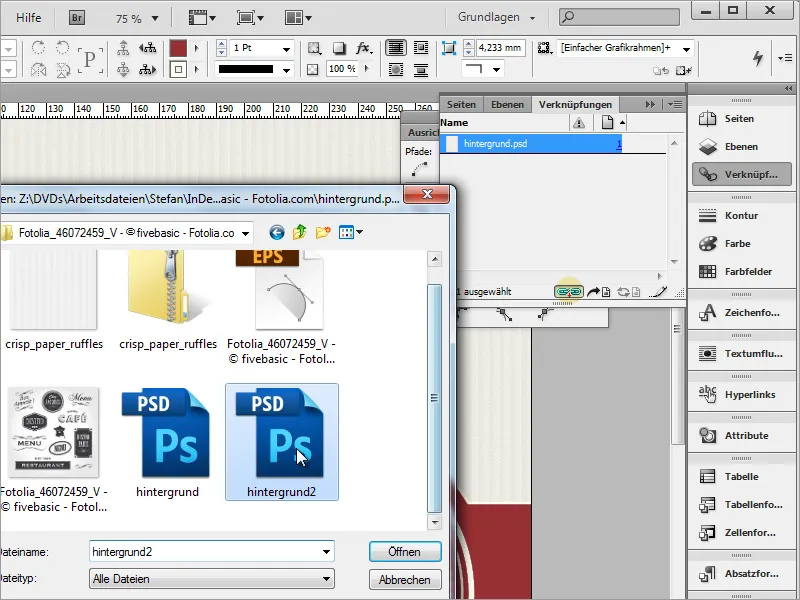Open the Textumfluss panel from dock

740,354
